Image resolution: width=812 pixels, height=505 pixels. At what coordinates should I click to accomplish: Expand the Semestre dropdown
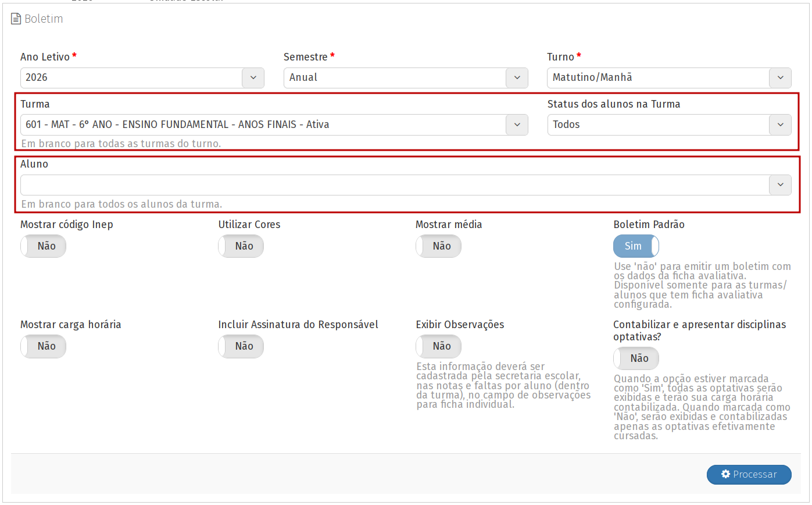(x=517, y=78)
